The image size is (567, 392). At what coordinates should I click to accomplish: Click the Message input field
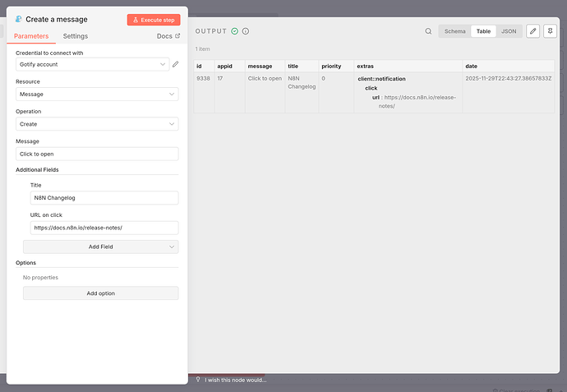pyautogui.click(x=97, y=154)
